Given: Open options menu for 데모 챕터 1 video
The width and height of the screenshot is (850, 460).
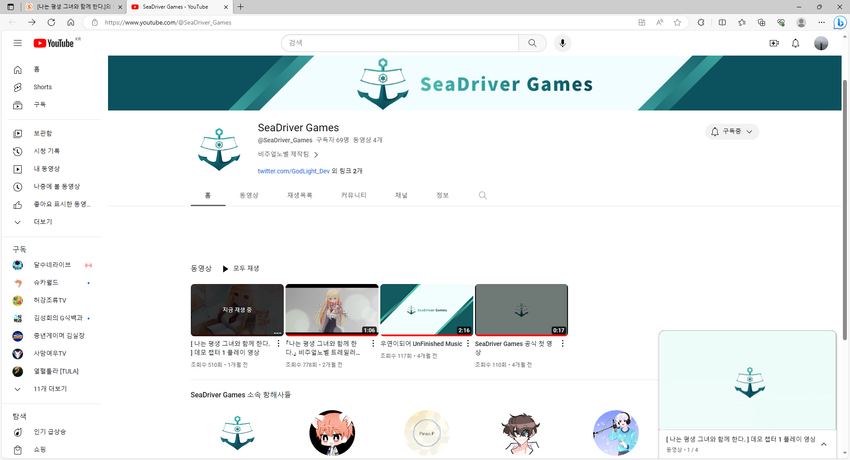Looking at the screenshot, I should [x=279, y=344].
